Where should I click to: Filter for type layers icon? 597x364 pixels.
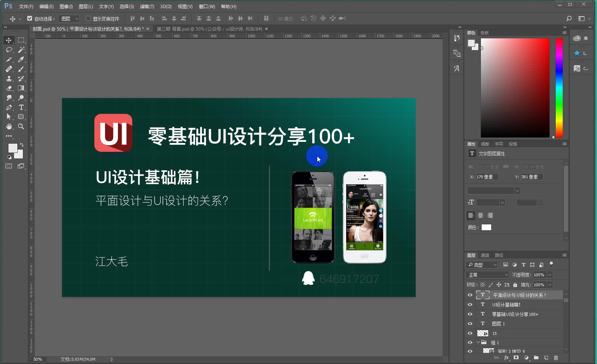(523, 265)
